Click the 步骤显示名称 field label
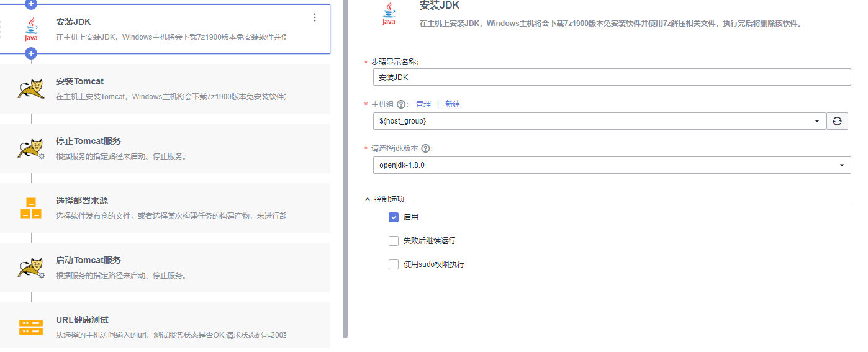The width and height of the screenshot is (868, 352). 394,62
